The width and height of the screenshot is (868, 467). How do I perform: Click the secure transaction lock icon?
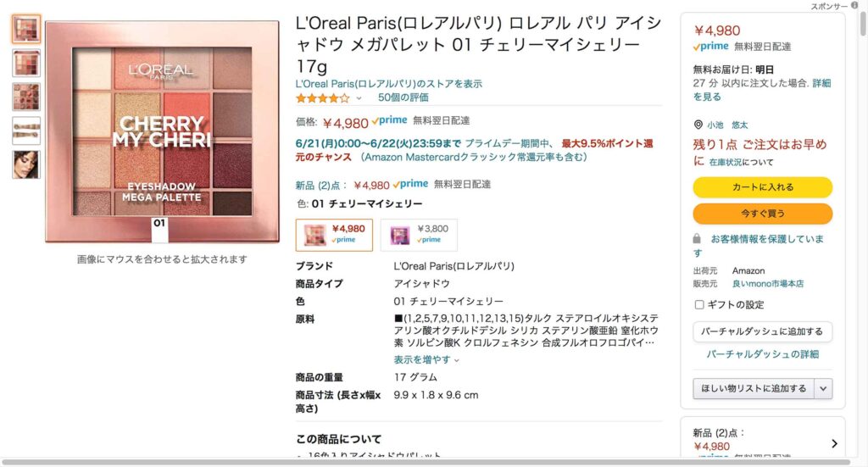[x=697, y=239]
